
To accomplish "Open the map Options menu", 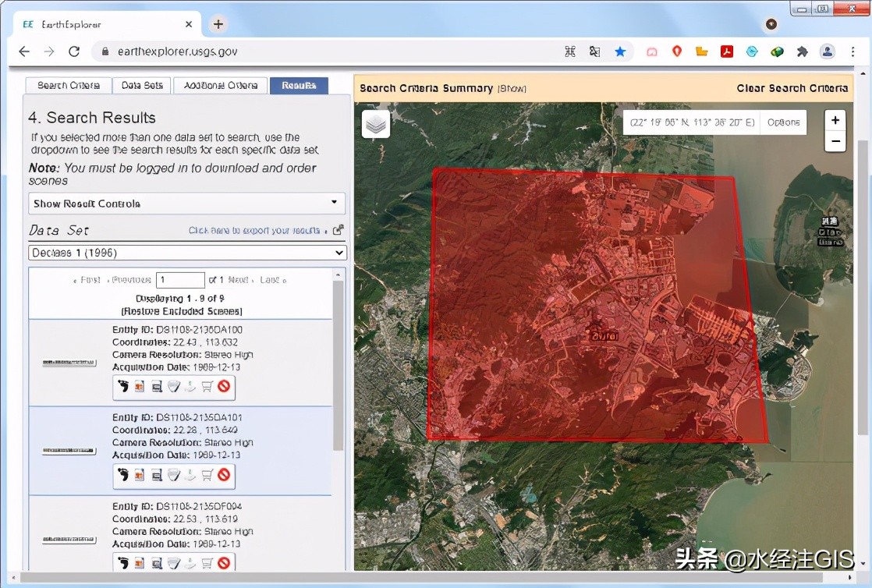I will (783, 122).
